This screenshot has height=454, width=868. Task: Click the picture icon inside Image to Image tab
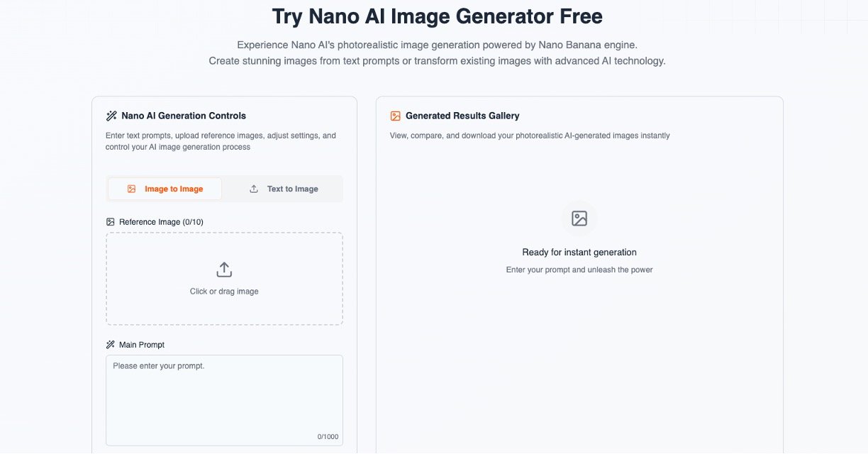point(131,189)
